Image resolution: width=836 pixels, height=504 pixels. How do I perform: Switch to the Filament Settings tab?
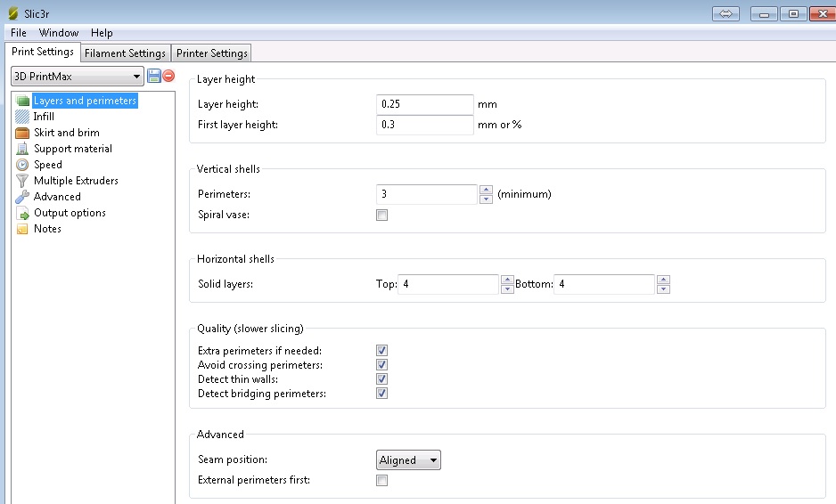click(125, 53)
